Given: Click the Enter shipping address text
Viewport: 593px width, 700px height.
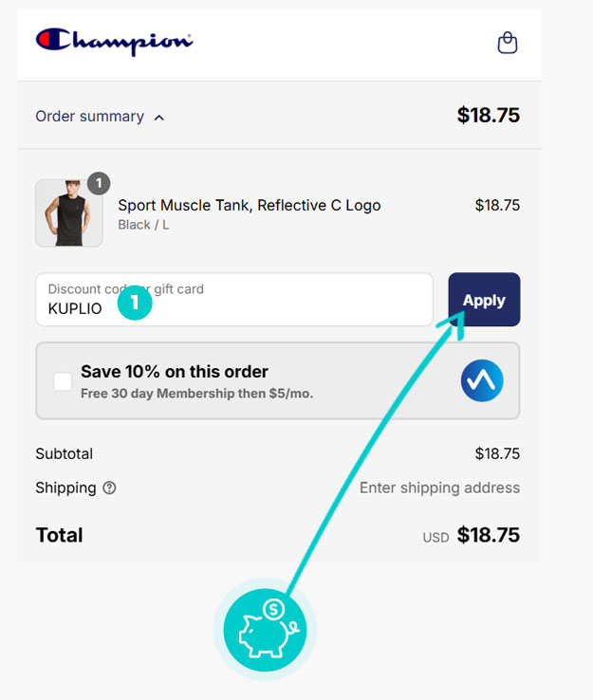Looking at the screenshot, I should (x=439, y=488).
